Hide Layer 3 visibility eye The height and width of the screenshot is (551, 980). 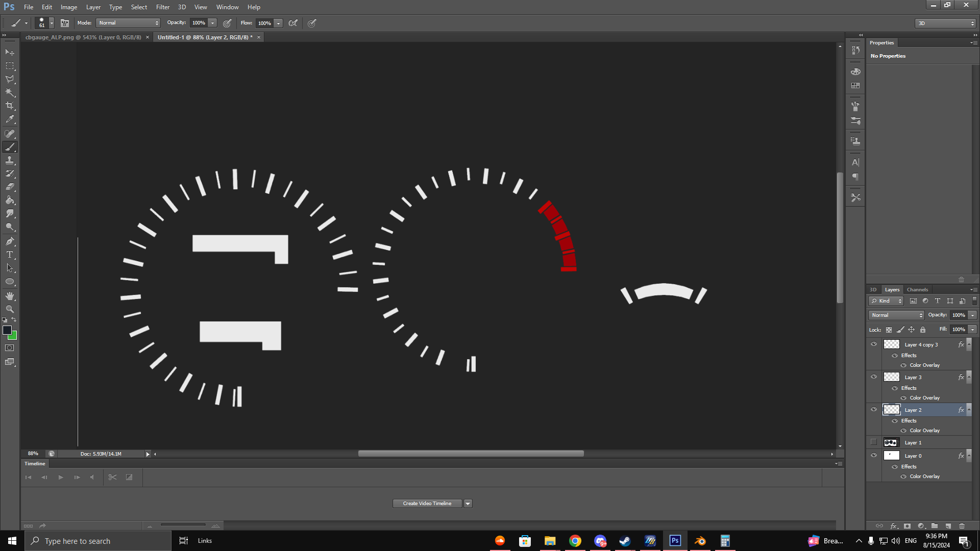pos(874,377)
